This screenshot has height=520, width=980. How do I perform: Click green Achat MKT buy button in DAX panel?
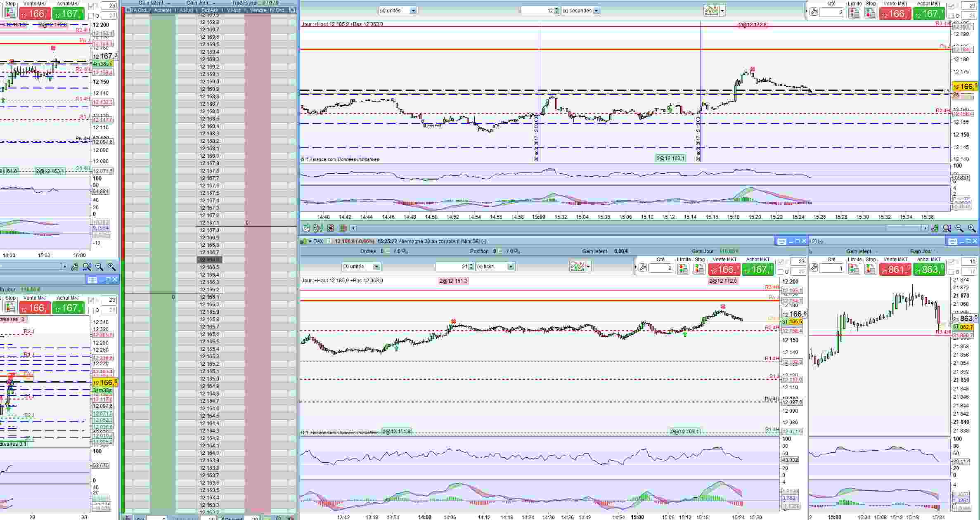(757, 269)
